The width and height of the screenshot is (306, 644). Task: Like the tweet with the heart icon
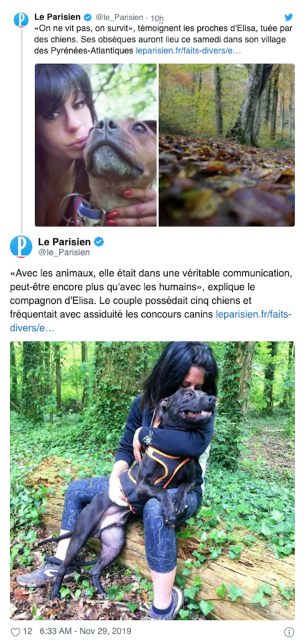click(15, 631)
